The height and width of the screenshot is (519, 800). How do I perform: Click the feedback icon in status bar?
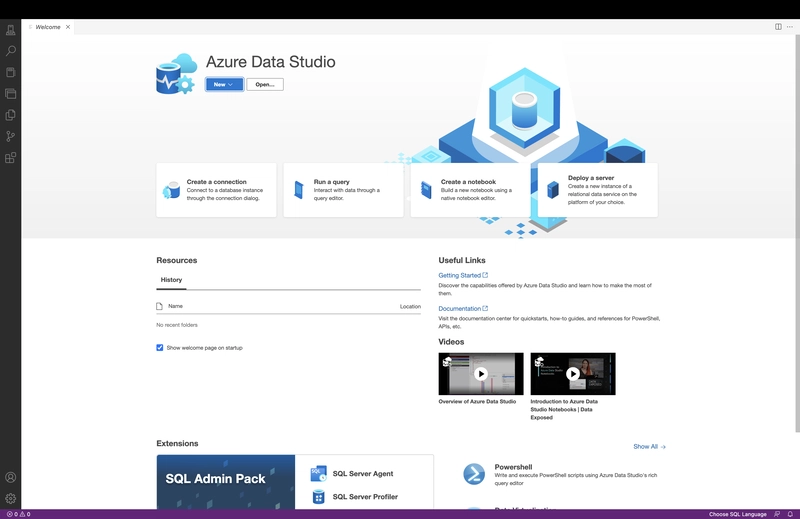777,514
